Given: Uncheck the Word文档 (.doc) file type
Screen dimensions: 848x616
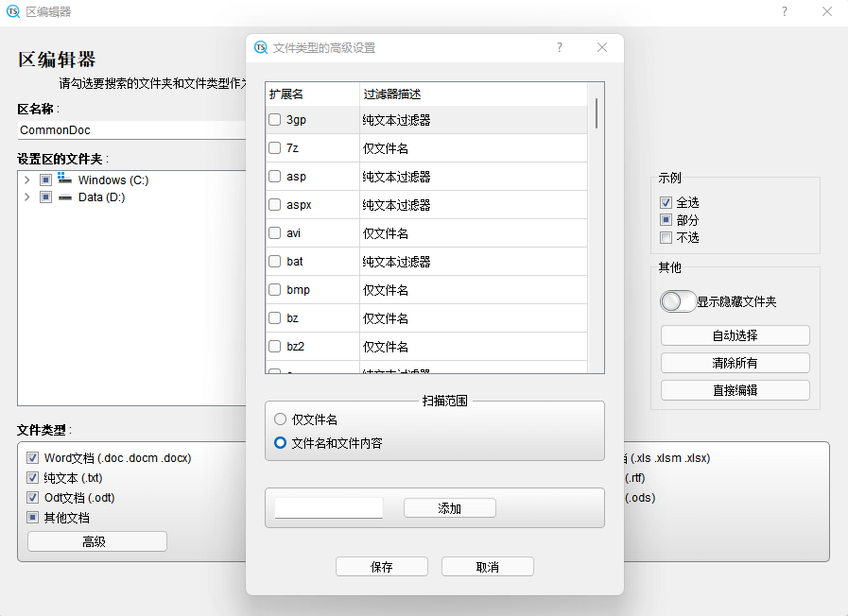Looking at the screenshot, I should [x=33, y=457].
